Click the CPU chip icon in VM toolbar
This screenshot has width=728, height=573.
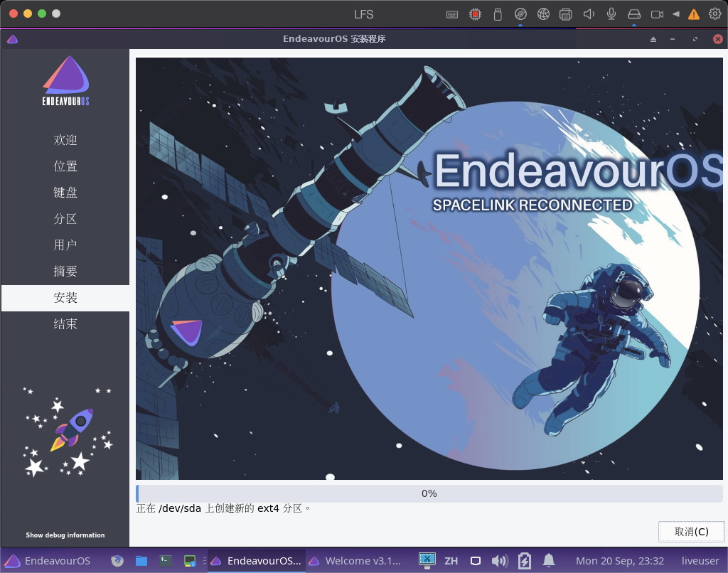475,14
